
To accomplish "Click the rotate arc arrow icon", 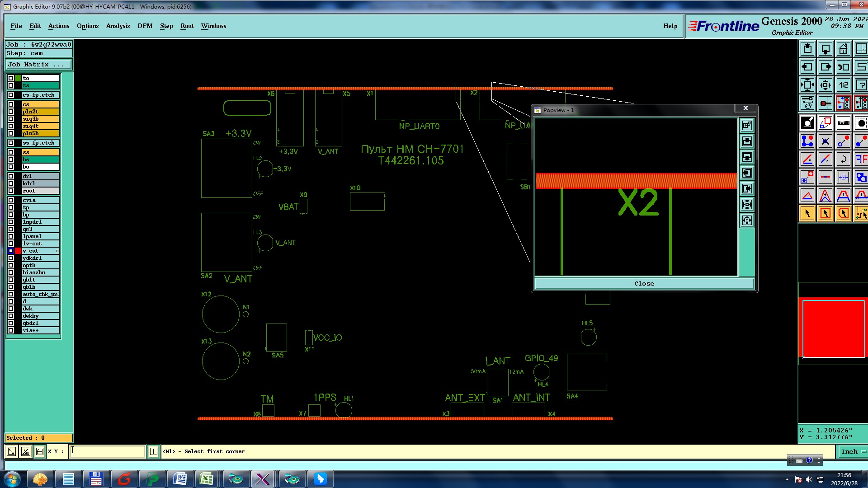I will click(844, 159).
